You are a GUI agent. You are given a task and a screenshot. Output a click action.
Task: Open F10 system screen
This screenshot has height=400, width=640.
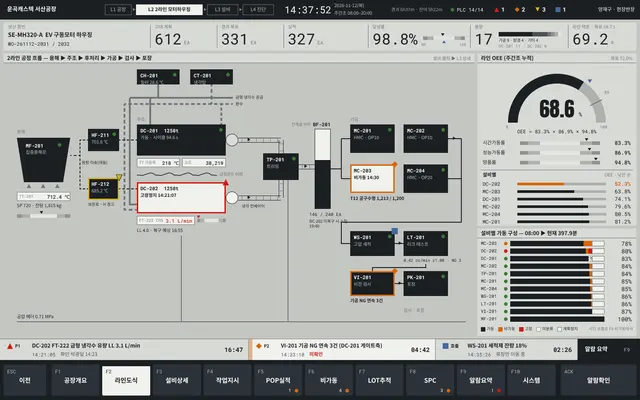(x=531, y=380)
